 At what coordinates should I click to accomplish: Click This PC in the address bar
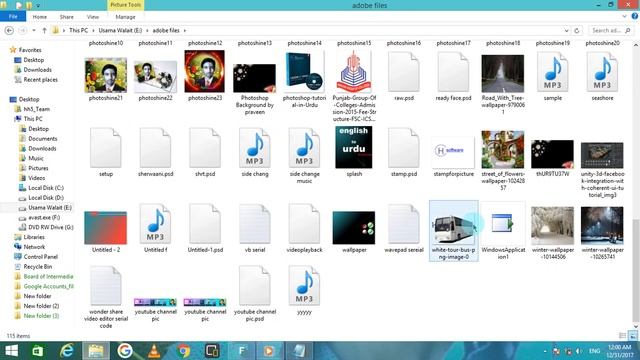[x=78, y=31]
